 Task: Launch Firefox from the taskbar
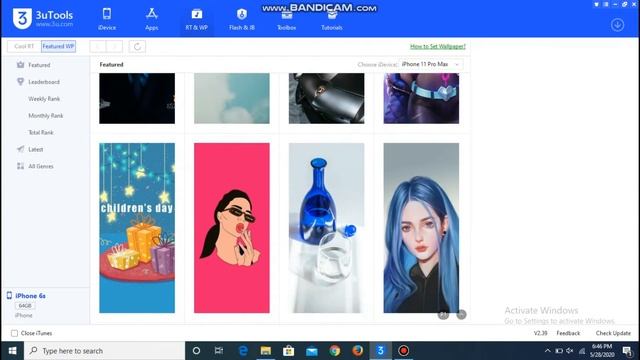[x=358, y=351]
